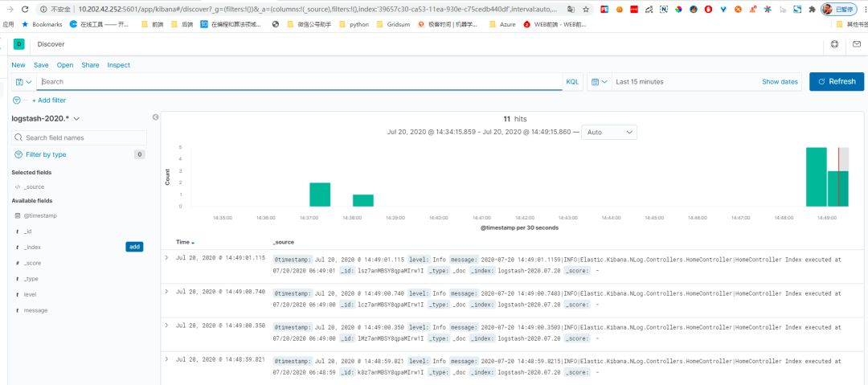Screen dimensions: 868x385
Task: Expand the 14:49:00.740 log row
Action: [x=166, y=292]
